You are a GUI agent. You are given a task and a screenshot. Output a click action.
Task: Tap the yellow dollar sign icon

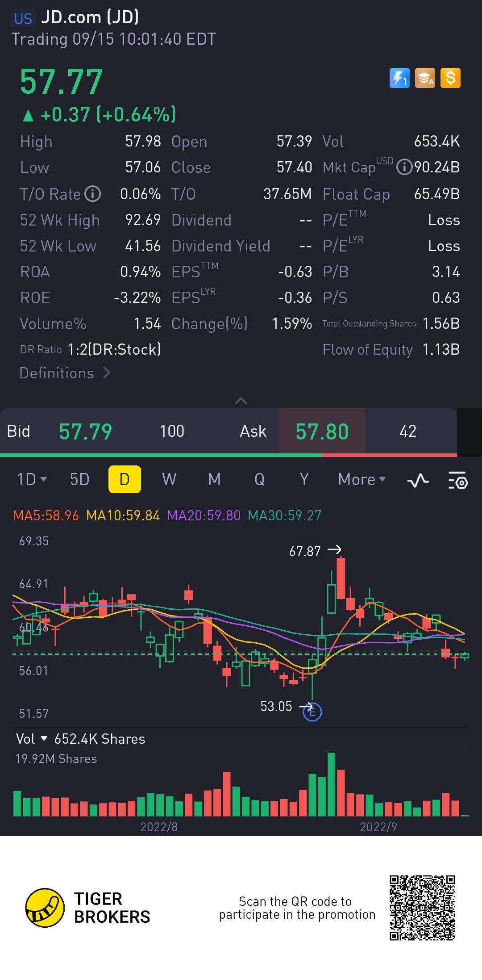point(450,78)
